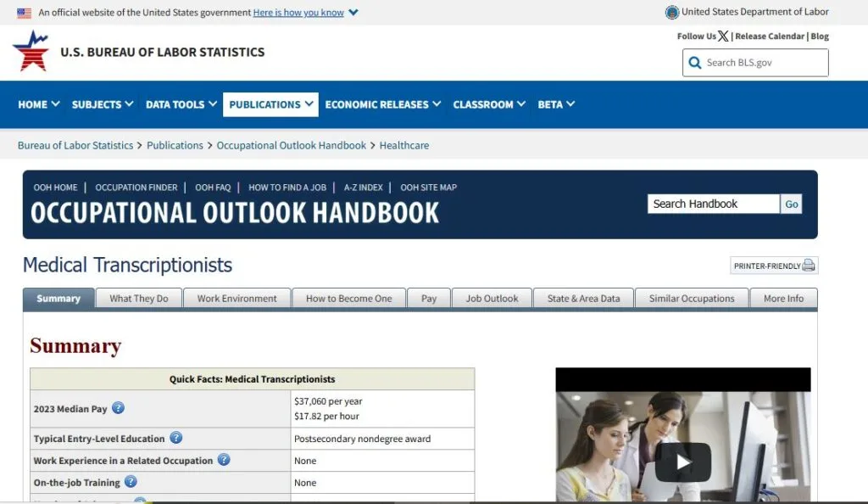
Task: Click help icon for Typical Entry-Level Education
Action: click(175, 439)
